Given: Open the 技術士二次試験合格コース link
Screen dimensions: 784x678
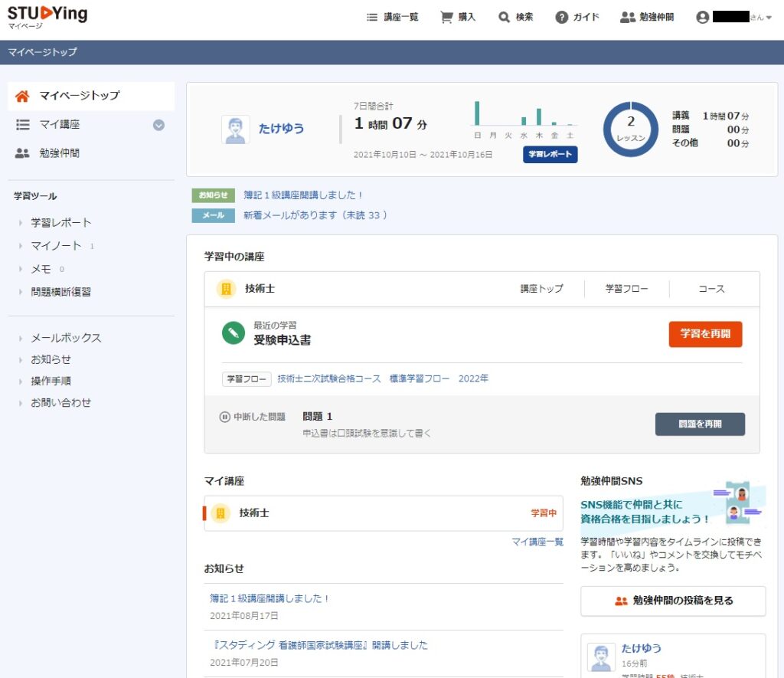Looking at the screenshot, I should click(329, 378).
